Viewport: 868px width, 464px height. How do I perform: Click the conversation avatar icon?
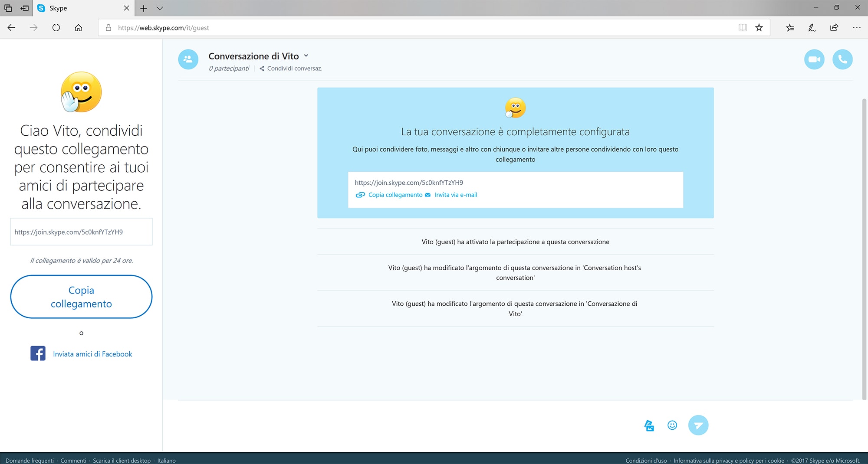click(188, 59)
